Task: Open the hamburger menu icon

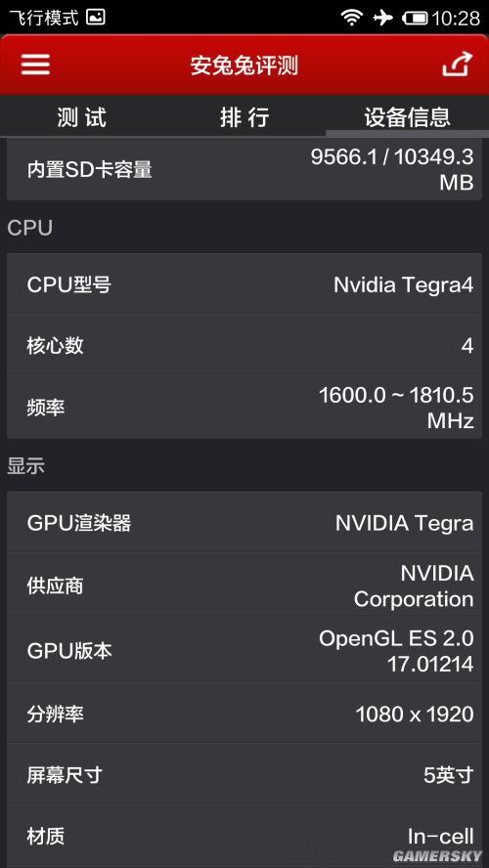Action: pyautogui.click(x=36, y=65)
